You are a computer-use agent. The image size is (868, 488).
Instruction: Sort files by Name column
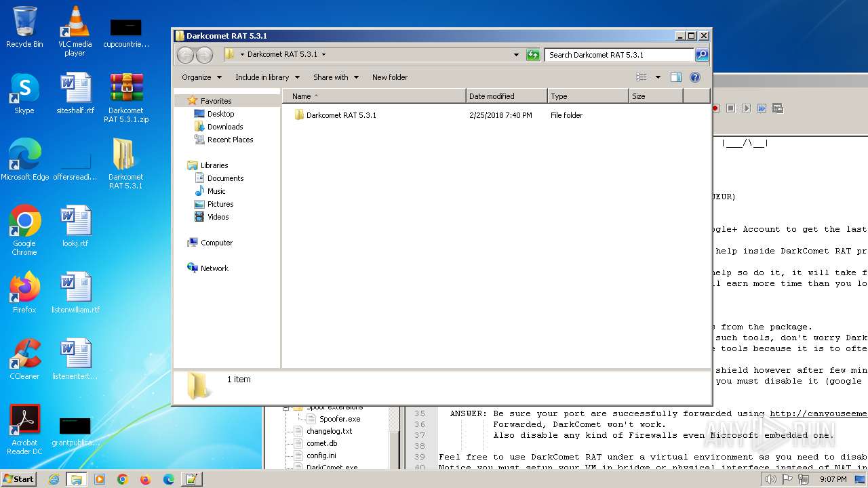point(374,96)
